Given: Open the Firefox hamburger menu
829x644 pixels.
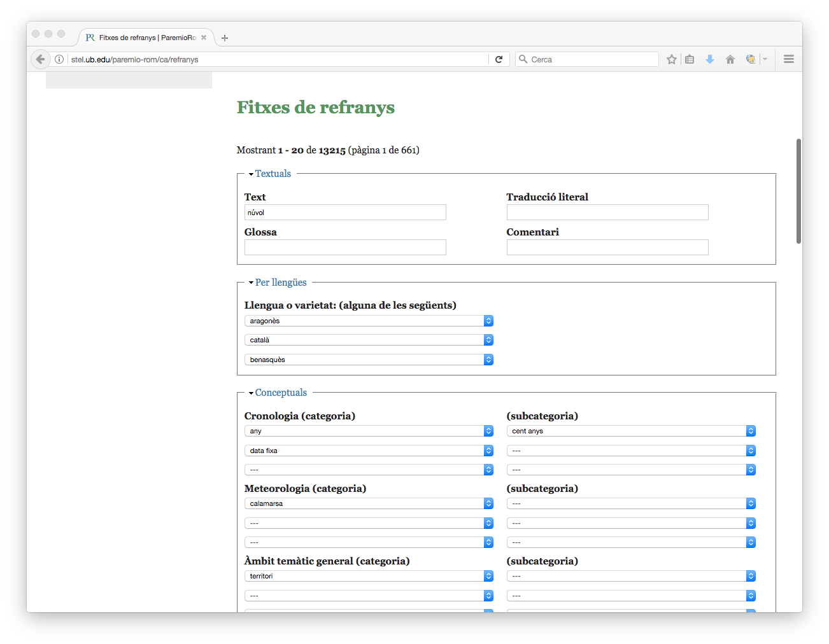Looking at the screenshot, I should click(x=789, y=59).
